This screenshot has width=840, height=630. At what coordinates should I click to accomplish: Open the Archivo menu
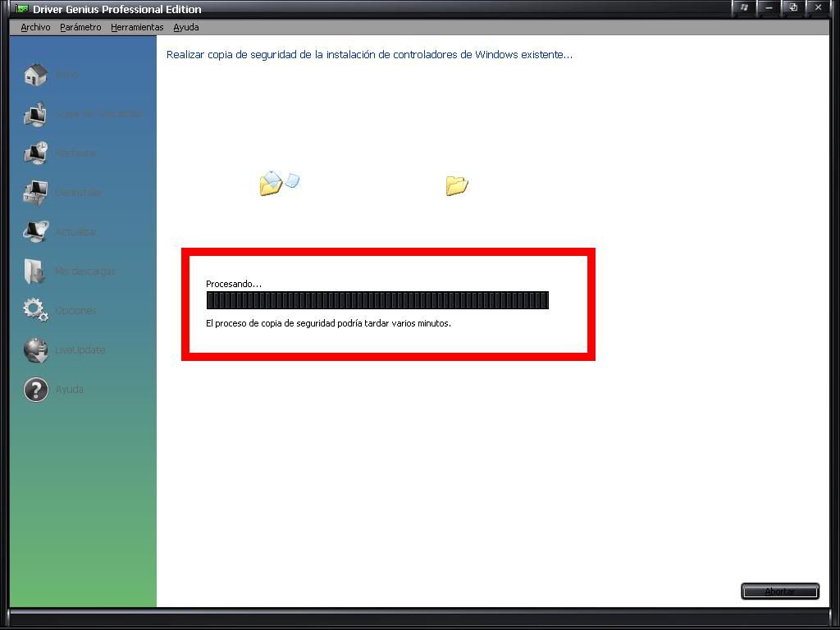35,27
